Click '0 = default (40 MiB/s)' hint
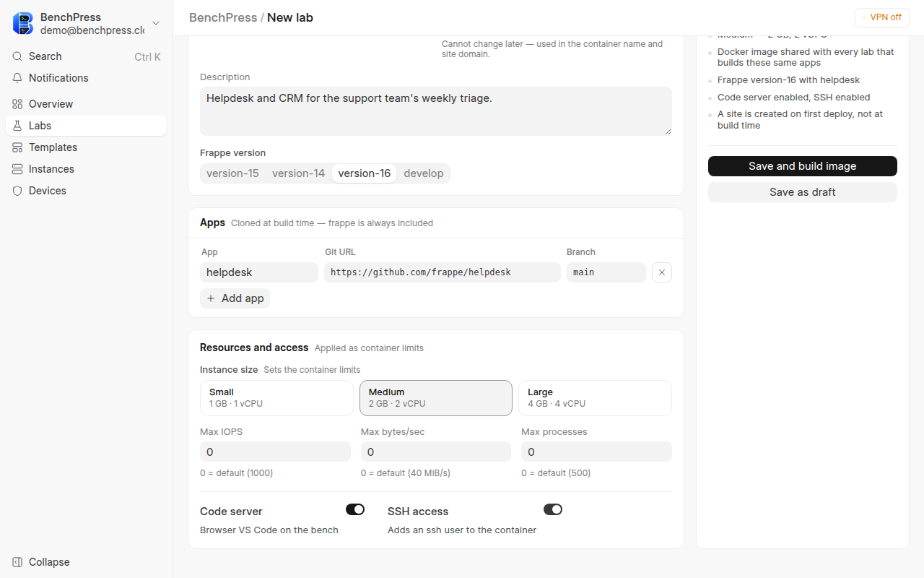 (x=406, y=473)
